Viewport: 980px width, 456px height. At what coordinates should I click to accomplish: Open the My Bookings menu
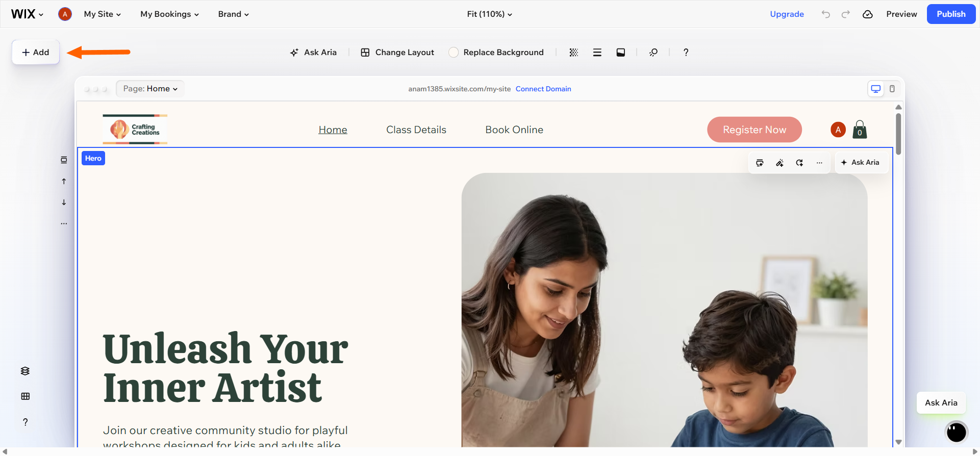pyautogui.click(x=169, y=14)
